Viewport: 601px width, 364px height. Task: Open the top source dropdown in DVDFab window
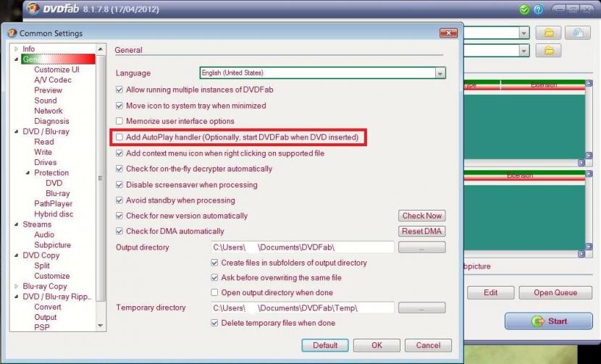[524, 33]
